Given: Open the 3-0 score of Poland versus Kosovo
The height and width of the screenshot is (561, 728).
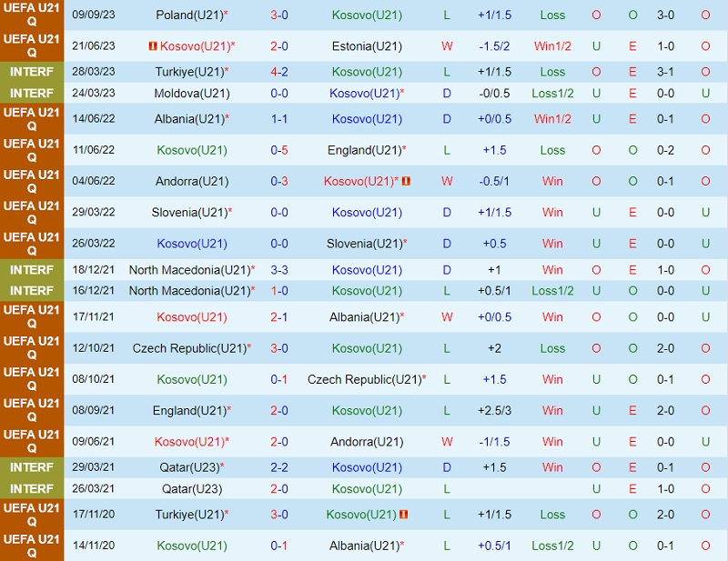Looking at the screenshot, I should [x=279, y=15].
